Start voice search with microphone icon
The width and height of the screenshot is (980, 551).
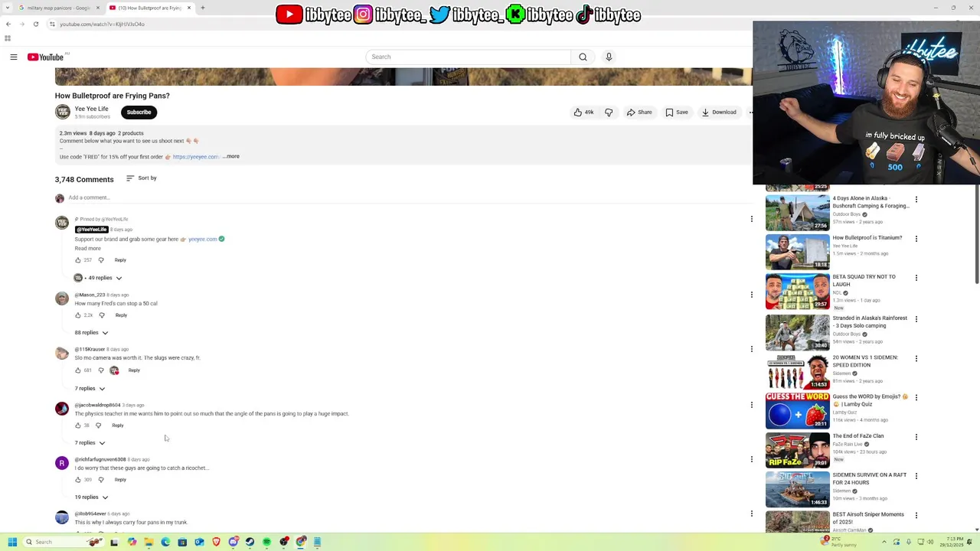click(x=609, y=57)
